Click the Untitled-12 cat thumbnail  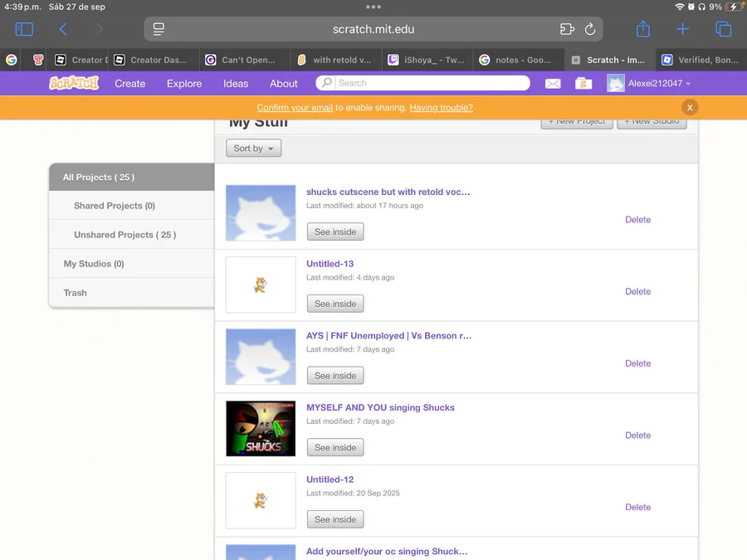pyautogui.click(x=261, y=500)
